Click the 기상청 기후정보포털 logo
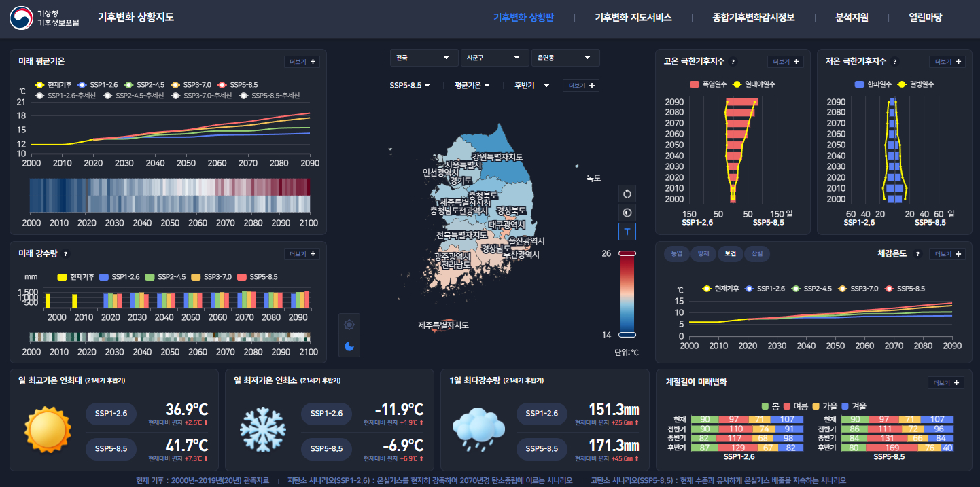The width and height of the screenshot is (980, 487). click(45, 18)
